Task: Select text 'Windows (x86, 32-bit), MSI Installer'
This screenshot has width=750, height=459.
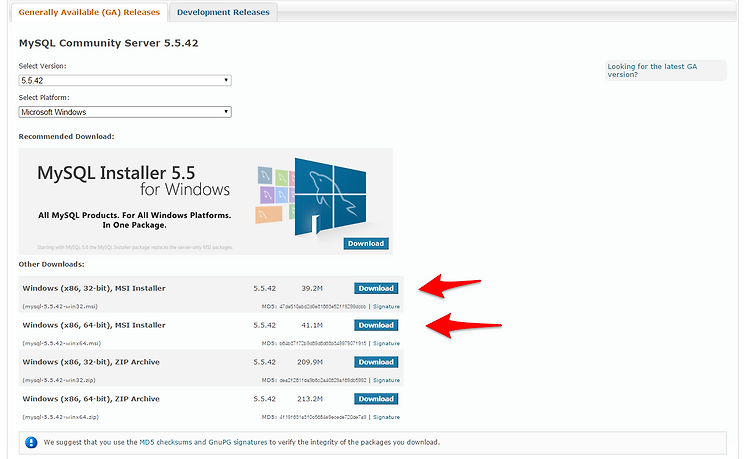Action: (x=94, y=288)
